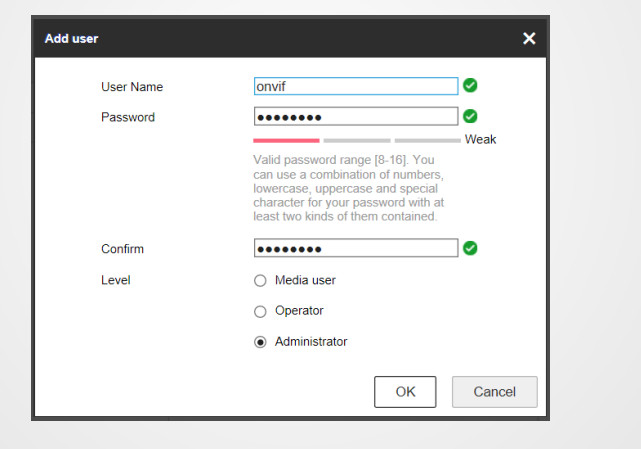The image size is (641, 449).
Task: Choose the Operator level option
Action: (x=261, y=311)
